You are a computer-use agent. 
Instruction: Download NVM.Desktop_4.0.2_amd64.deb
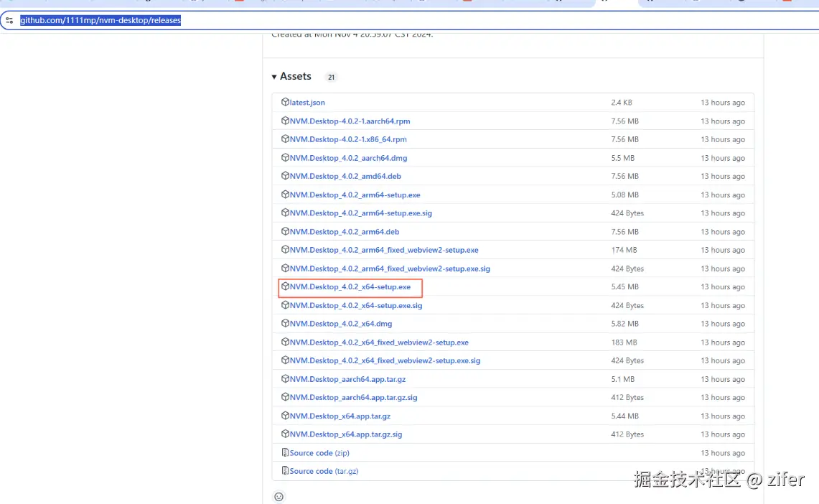[345, 176]
